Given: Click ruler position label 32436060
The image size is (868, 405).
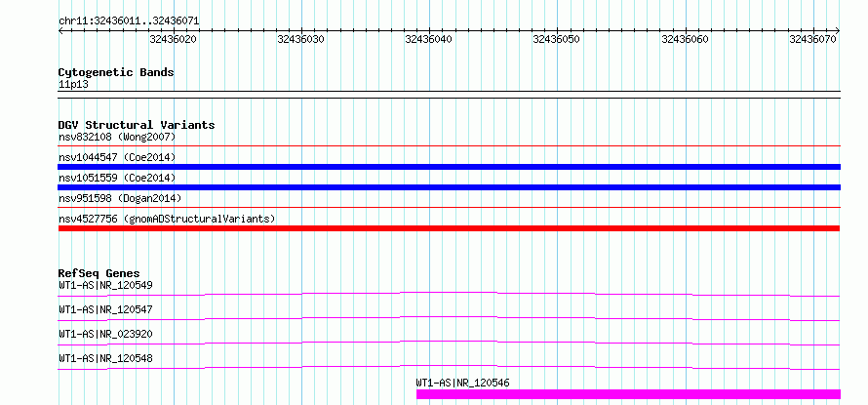Looking at the screenshot, I should click(x=686, y=39).
